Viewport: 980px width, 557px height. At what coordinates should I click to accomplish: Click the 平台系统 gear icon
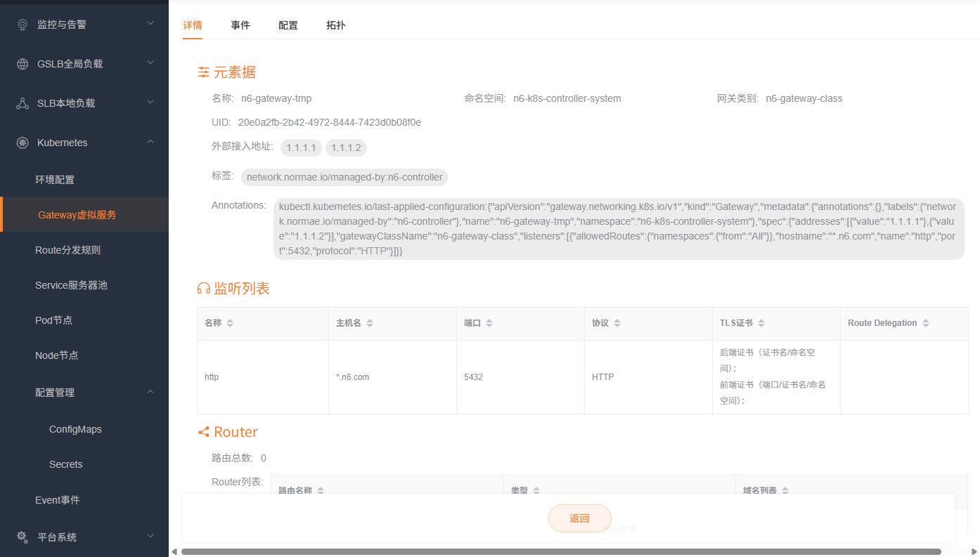point(22,537)
